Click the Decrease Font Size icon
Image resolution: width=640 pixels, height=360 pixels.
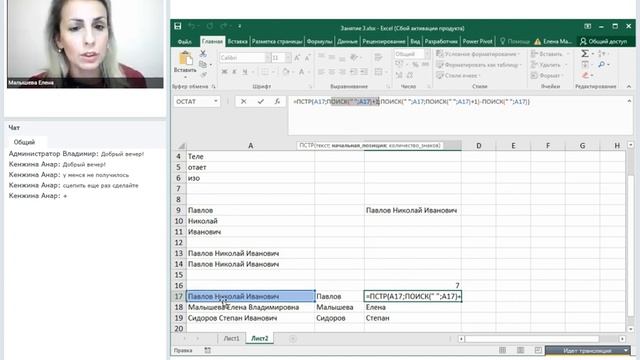tap(307, 58)
